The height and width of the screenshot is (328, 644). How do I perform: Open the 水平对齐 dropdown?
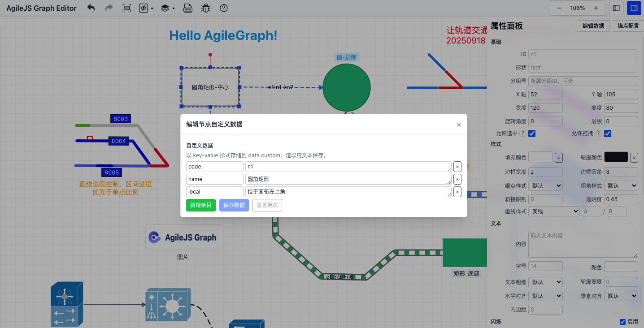pos(545,296)
